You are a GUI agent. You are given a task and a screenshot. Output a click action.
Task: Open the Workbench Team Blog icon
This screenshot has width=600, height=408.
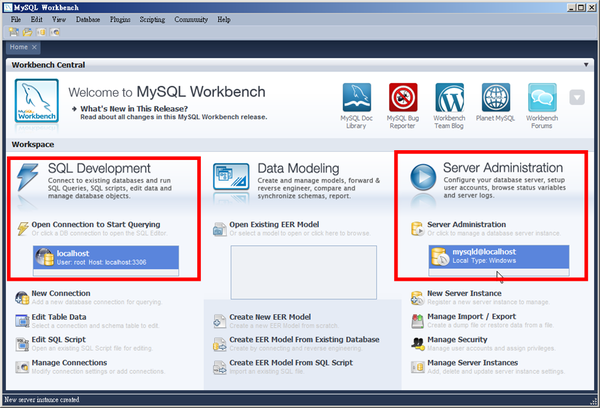pyautogui.click(x=449, y=97)
